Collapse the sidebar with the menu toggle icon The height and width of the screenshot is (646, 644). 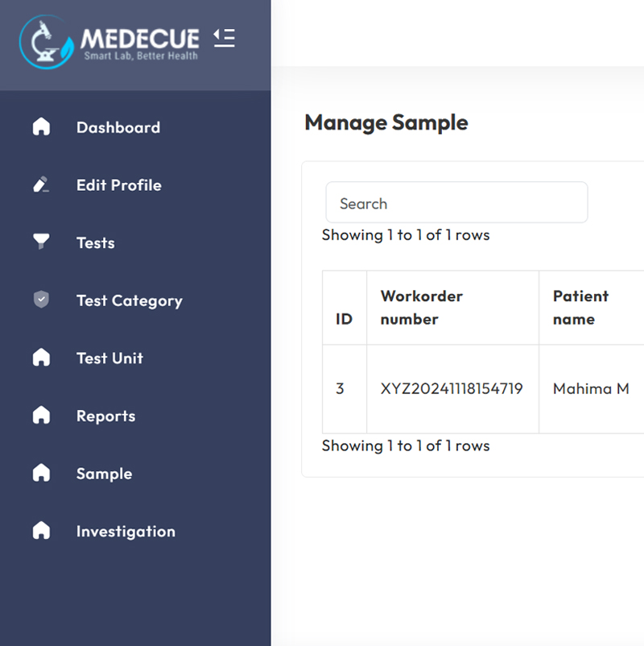click(224, 37)
